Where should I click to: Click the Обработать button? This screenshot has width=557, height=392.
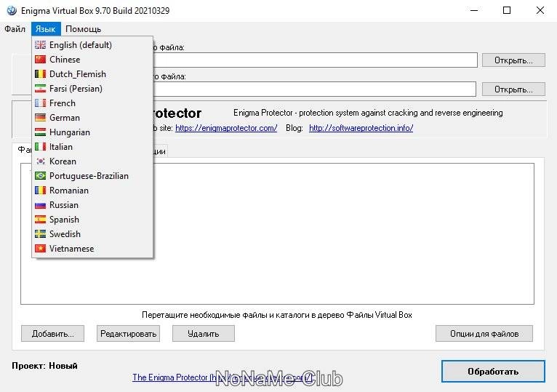click(x=493, y=372)
